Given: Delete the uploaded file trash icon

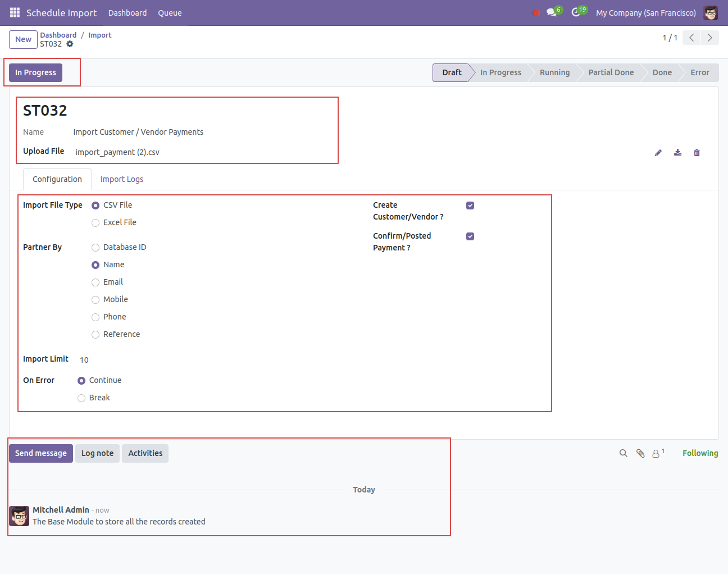Looking at the screenshot, I should coord(697,153).
